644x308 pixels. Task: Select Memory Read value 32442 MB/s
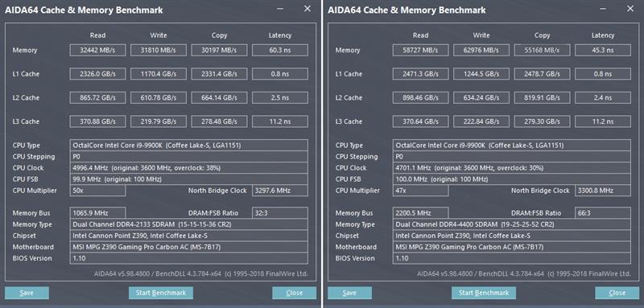(97, 50)
